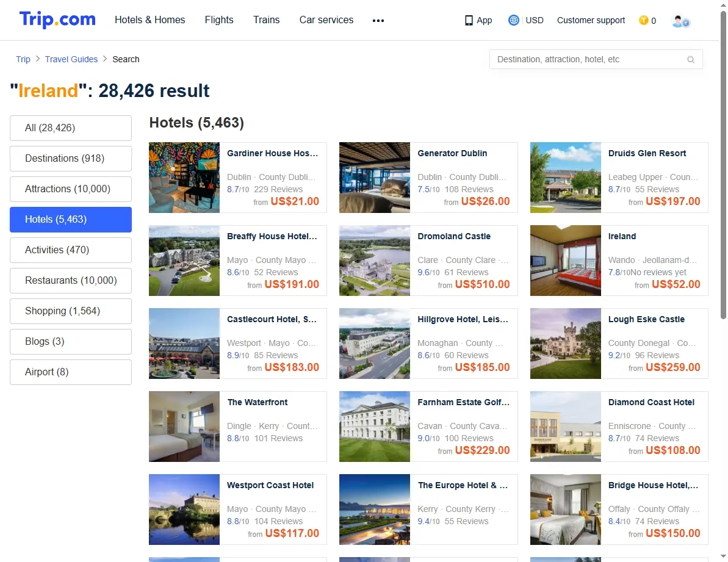Click the scrollbar down arrow
728x562 pixels.
click(723, 557)
